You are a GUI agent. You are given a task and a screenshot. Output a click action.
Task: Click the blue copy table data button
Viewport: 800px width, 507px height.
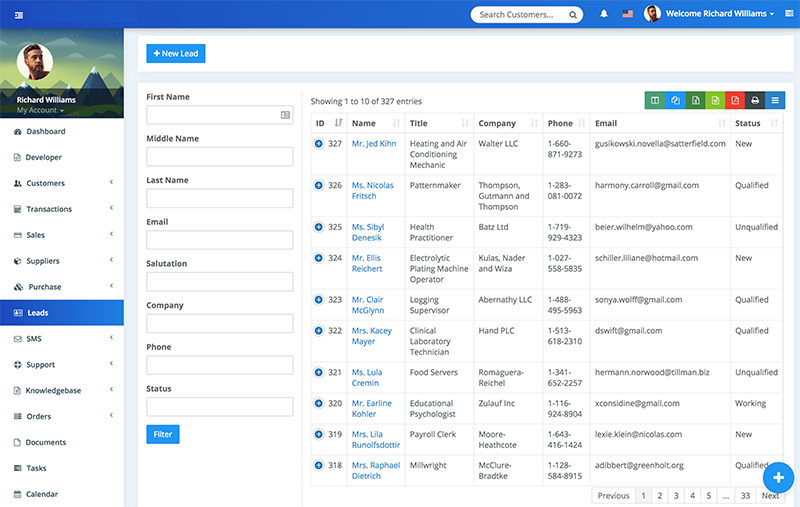pos(676,100)
